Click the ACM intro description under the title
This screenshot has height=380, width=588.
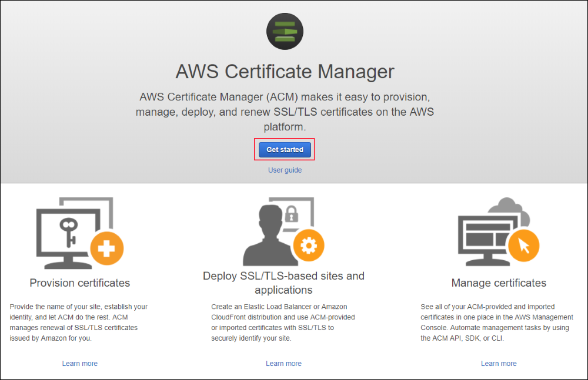click(285, 112)
